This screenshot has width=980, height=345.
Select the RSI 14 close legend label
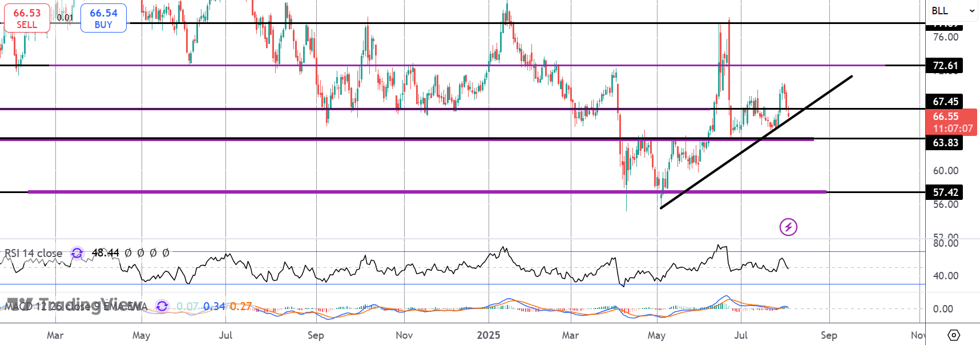click(x=34, y=253)
